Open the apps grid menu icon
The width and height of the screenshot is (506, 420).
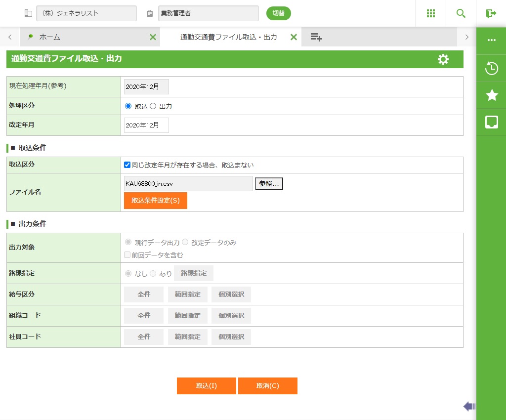click(x=431, y=13)
